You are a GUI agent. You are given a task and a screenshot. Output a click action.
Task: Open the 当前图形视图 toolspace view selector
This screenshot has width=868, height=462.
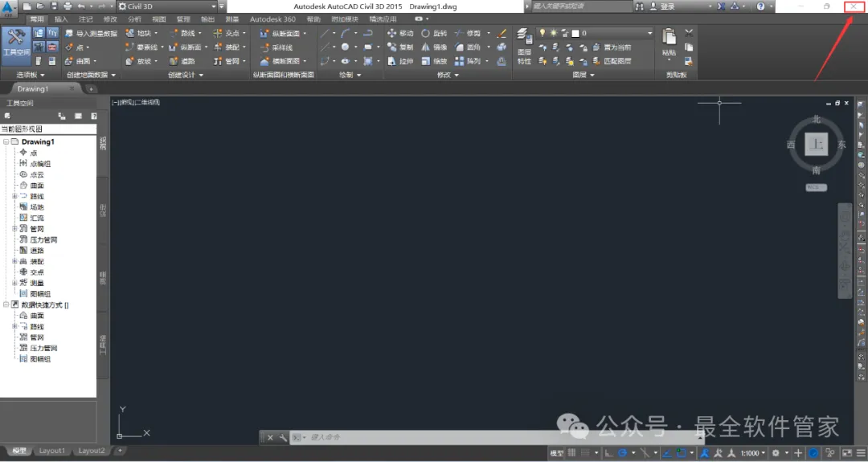click(x=48, y=129)
